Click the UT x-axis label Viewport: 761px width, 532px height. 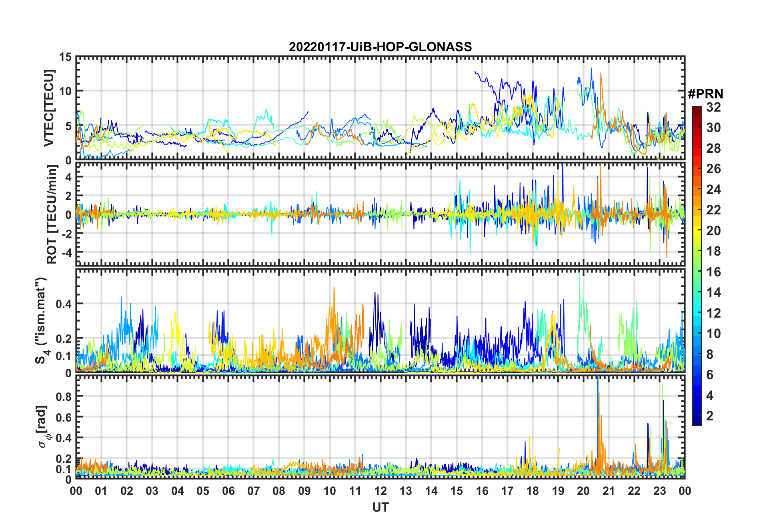(380, 507)
